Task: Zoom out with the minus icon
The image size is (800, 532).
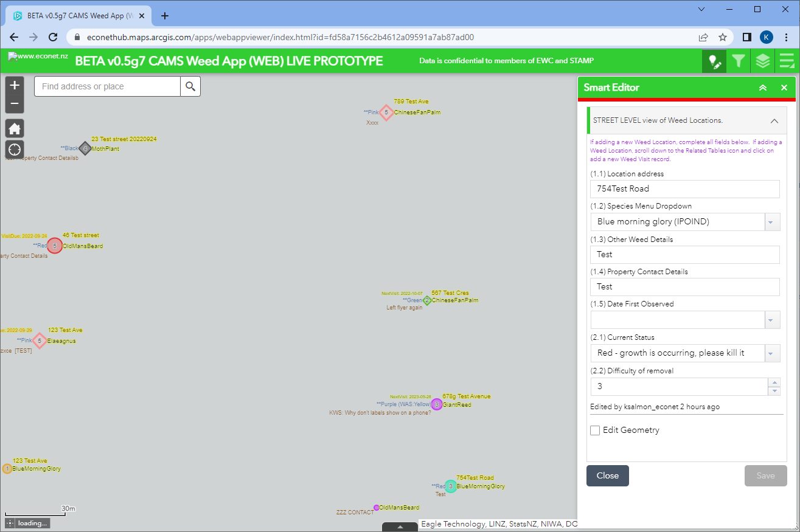Action: pyautogui.click(x=14, y=105)
